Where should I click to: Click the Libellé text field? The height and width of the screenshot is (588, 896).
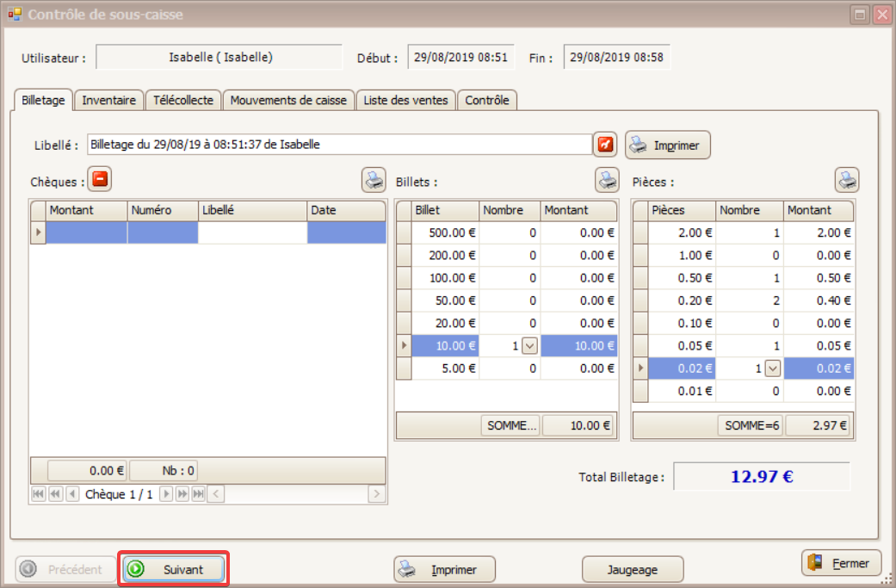tap(339, 145)
